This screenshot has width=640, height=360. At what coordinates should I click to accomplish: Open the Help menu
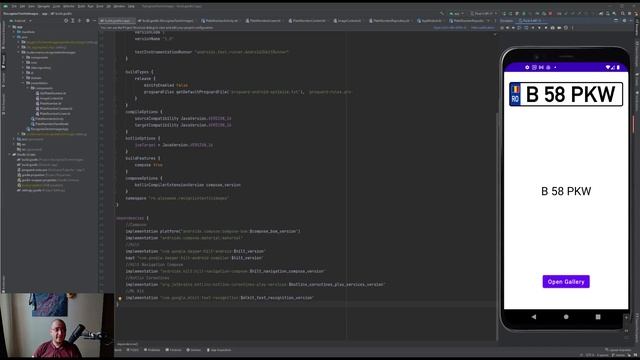(131, 7)
